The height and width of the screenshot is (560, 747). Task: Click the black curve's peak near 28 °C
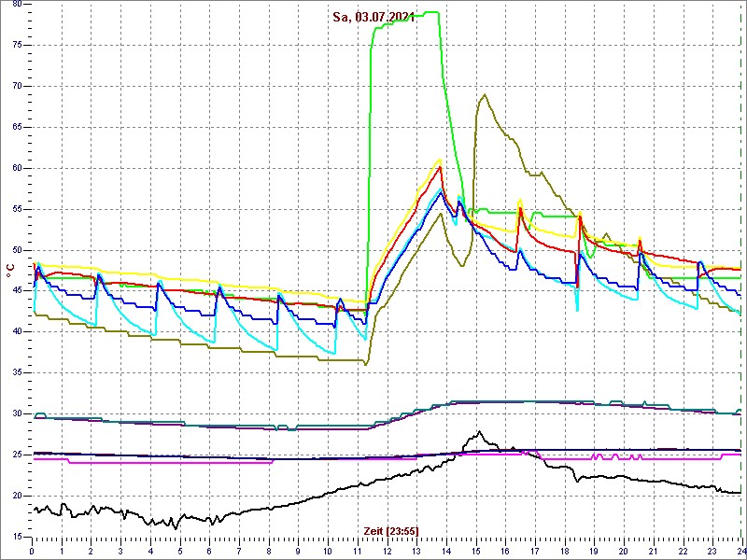pos(479,432)
